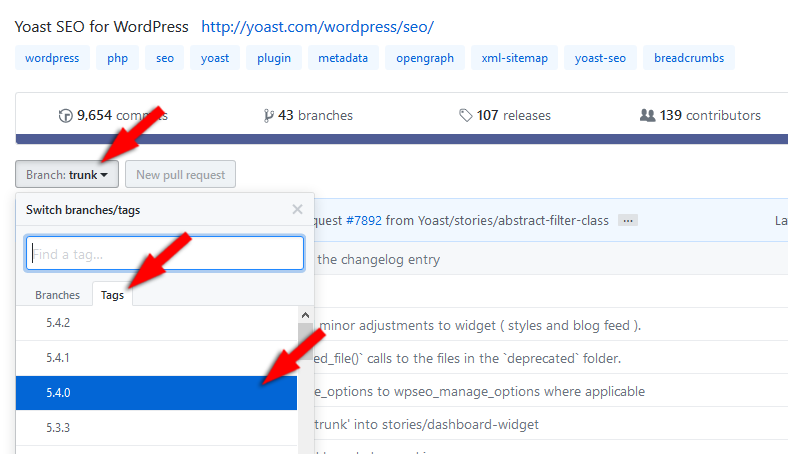Image resolution: width=788 pixels, height=454 pixels.
Task: Select the plugin topic tag
Action: 274,58
